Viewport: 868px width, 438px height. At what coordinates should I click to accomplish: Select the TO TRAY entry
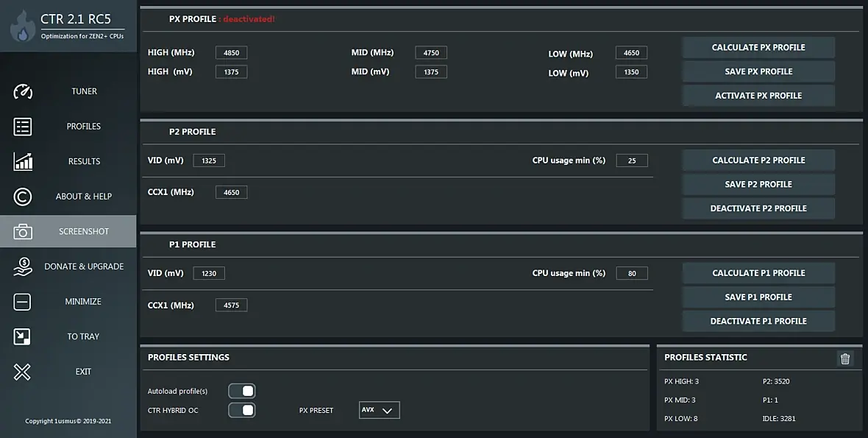(x=83, y=336)
